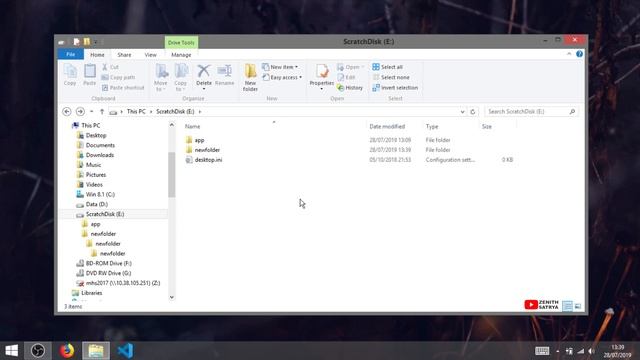Image resolution: width=640 pixels, height=360 pixels.
Task: Choose Paste shortcut option
Action: [x=123, y=88]
